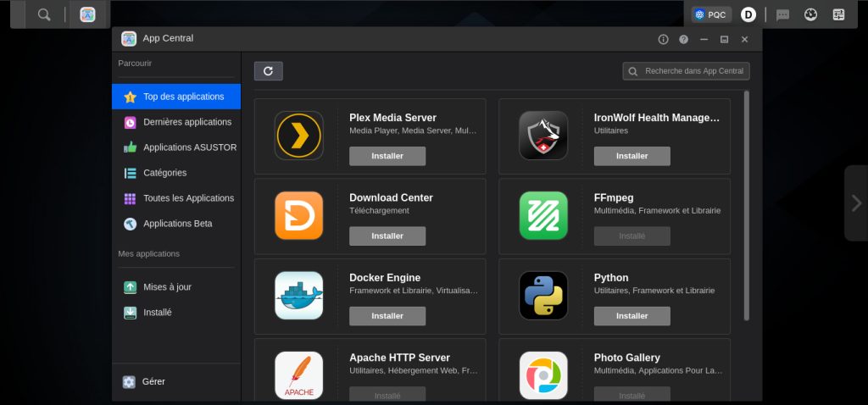Click the Photo Gallery title
This screenshot has height=405, width=868.
pos(627,358)
